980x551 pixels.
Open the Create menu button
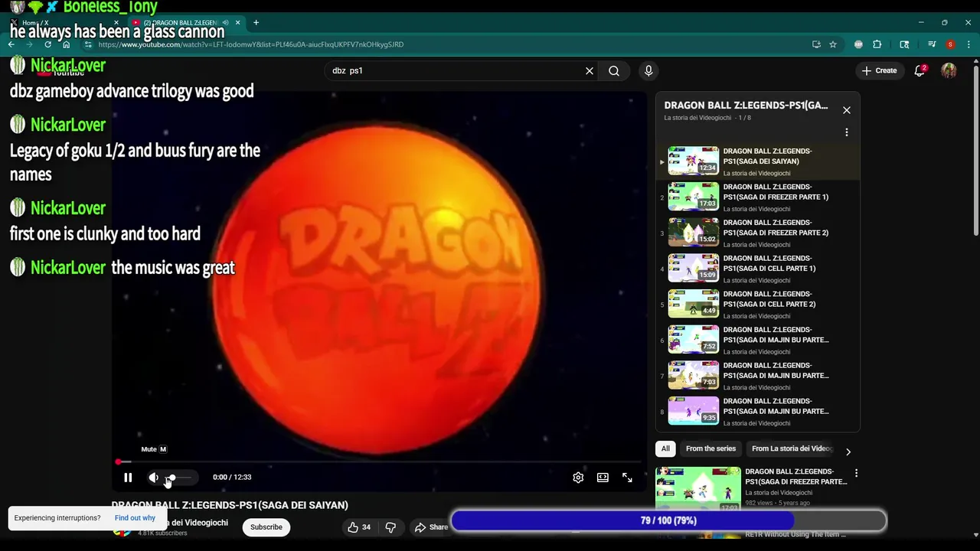click(x=878, y=70)
